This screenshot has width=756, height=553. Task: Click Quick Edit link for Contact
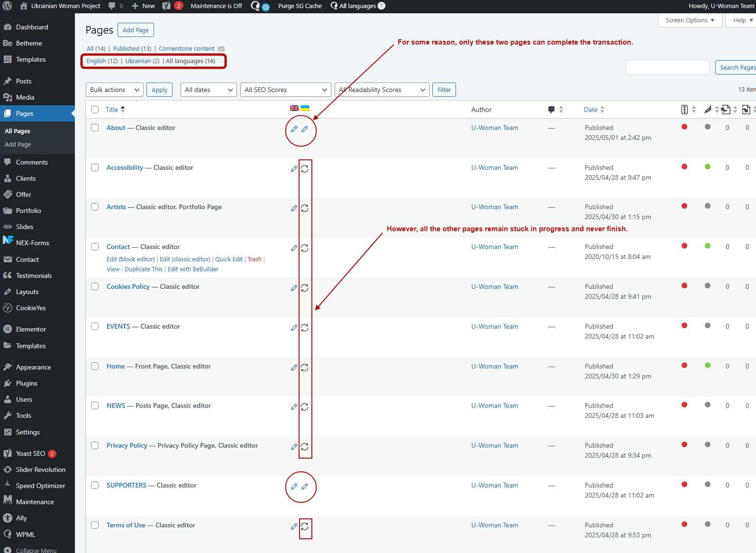229,259
